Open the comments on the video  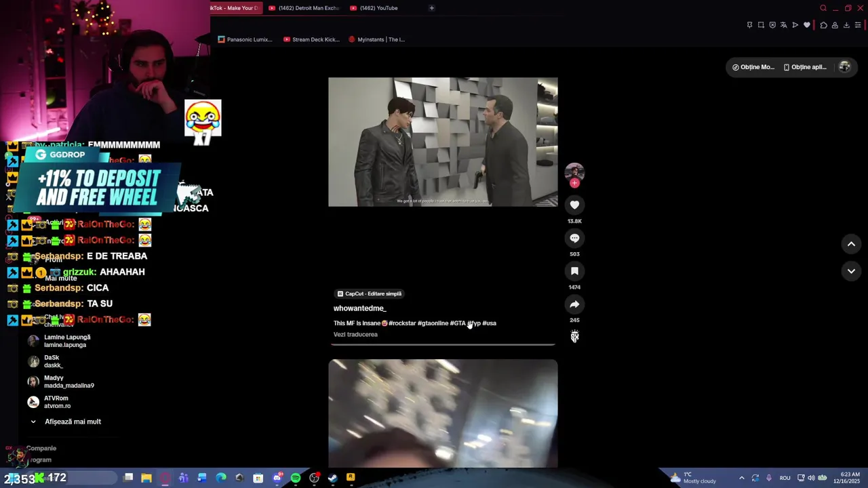click(x=574, y=238)
